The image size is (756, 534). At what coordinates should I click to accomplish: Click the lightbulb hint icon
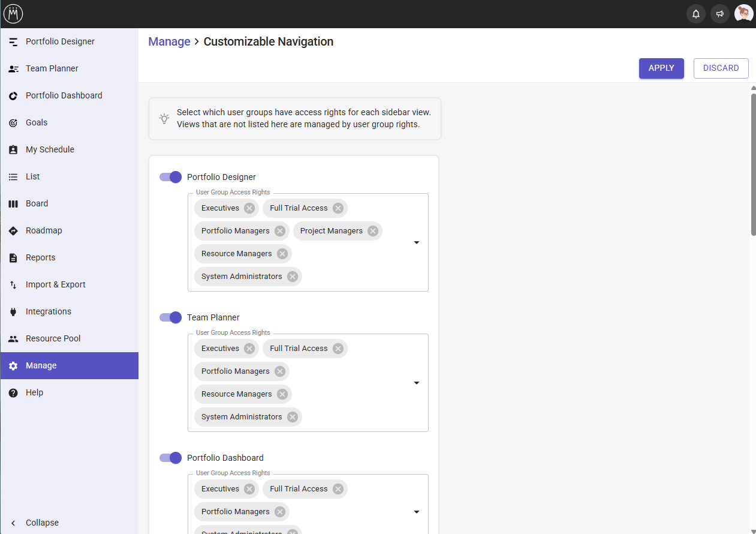click(x=164, y=119)
